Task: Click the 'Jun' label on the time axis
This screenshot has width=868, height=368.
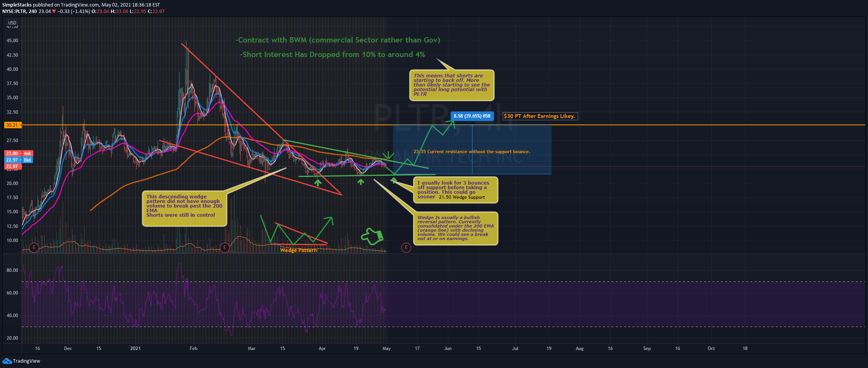Action: pyautogui.click(x=448, y=348)
